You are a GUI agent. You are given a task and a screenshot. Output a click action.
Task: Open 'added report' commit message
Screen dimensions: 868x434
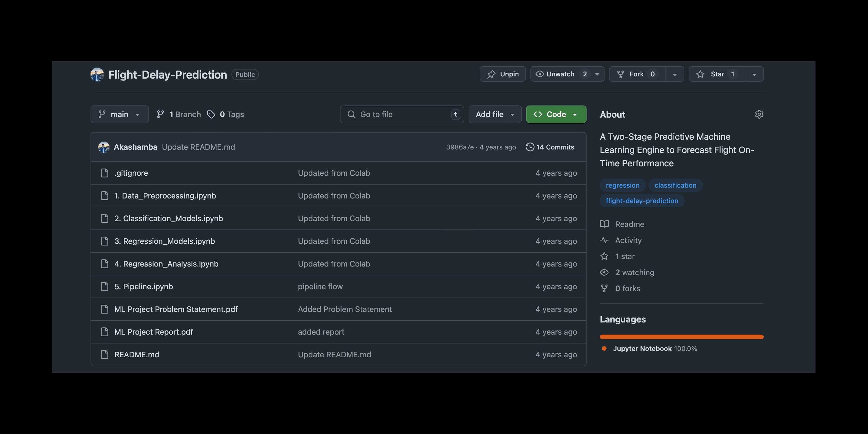coord(321,332)
